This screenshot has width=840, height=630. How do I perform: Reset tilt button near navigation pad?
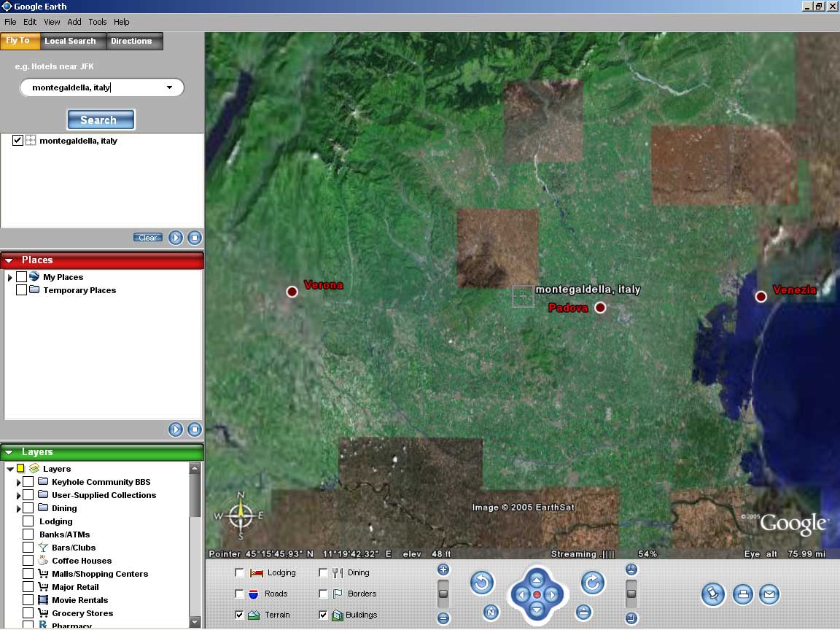(583, 612)
